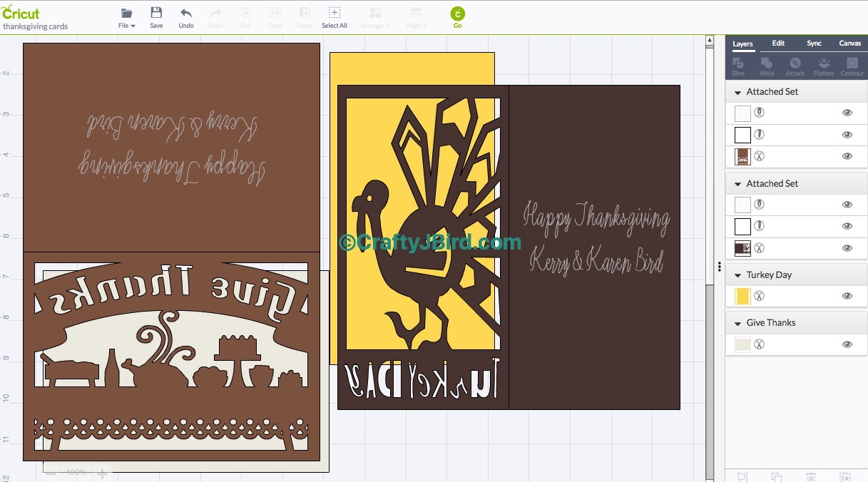The image size is (868, 482).
Task: Click the Contour tool icon
Action: pos(852,64)
